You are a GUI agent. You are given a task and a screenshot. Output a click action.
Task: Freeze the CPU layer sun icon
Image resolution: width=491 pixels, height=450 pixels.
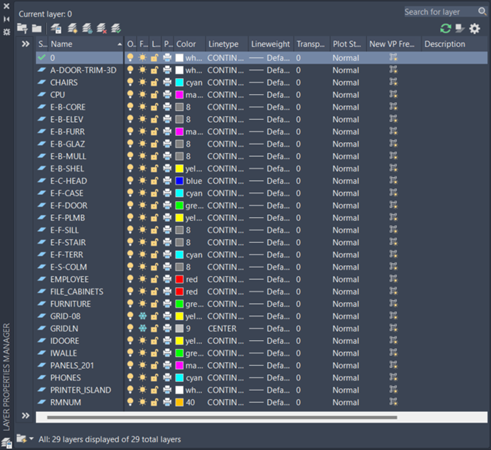coord(142,95)
